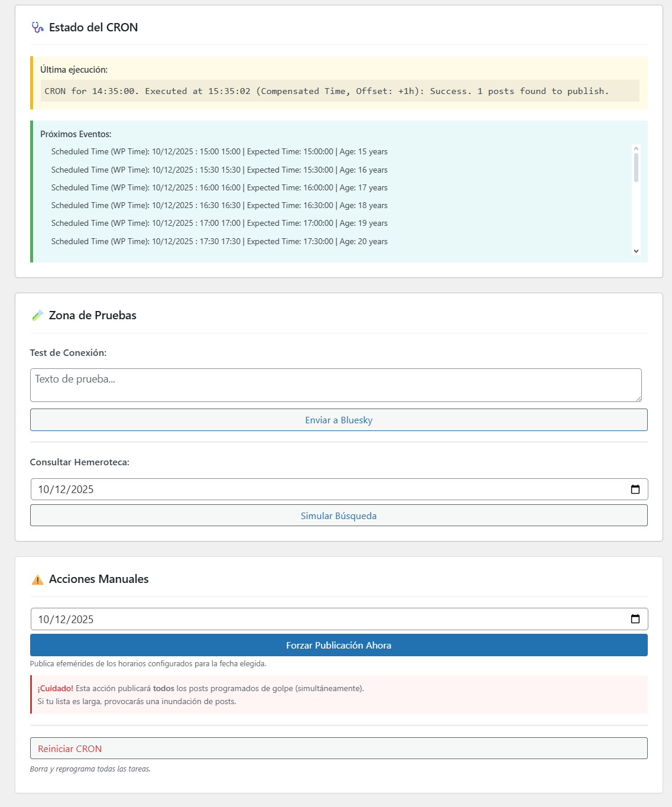Open calendar picker in Acciones Manuales date field
This screenshot has width=672, height=807.
pos(635,619)
